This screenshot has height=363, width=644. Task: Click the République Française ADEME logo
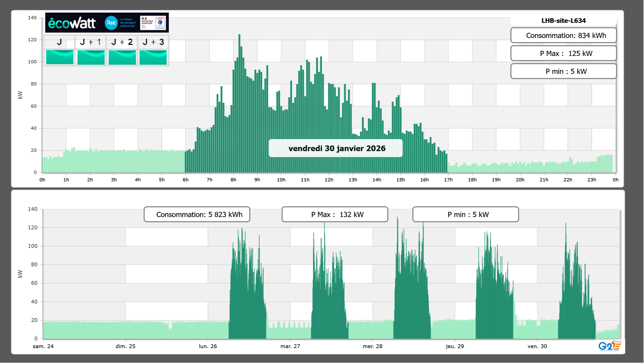(153, 23)
